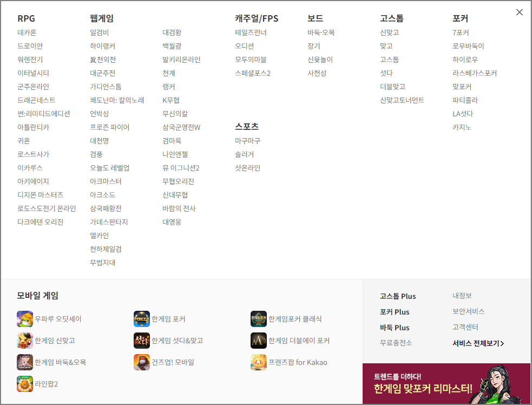The height and width of the screenshot is (405, 532).
Task: Select the 보드 category heading
Action: 315,18
